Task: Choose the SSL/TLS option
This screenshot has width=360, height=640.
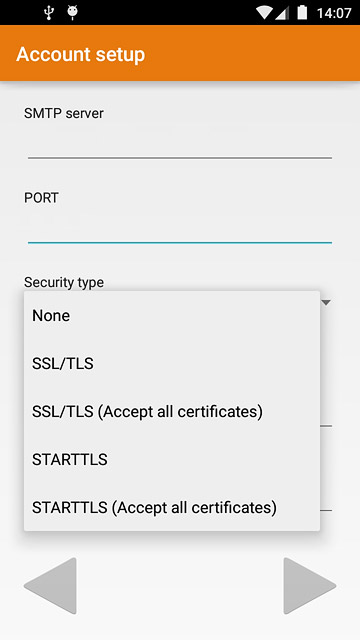Action: [x=172, y=363]
